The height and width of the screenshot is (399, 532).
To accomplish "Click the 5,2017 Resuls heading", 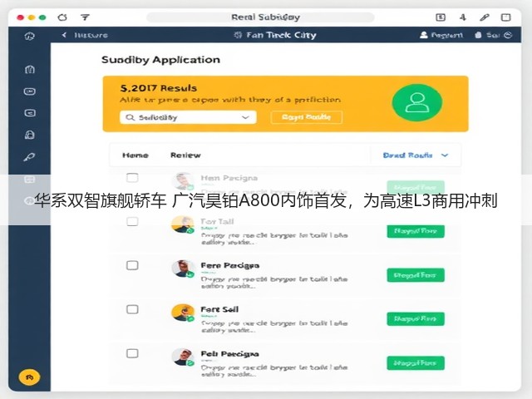I will click(x=159, y=88).
